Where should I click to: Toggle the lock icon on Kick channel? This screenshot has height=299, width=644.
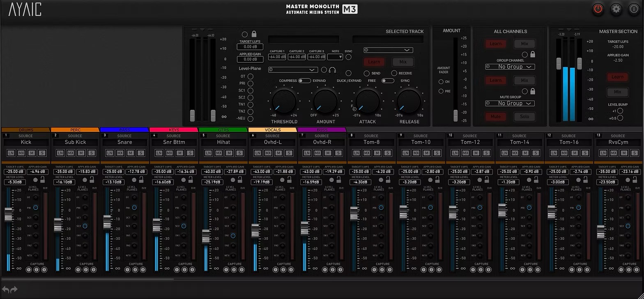point(42,179)
